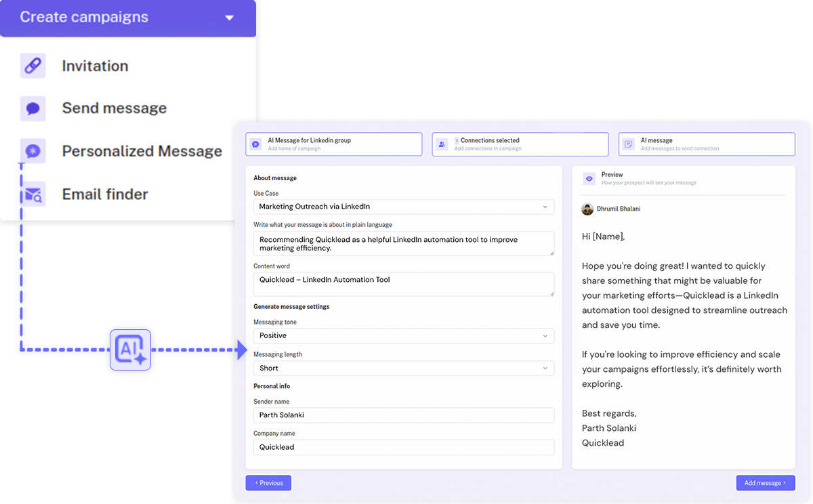Choose Personalized Message menu item

(142, 151)
